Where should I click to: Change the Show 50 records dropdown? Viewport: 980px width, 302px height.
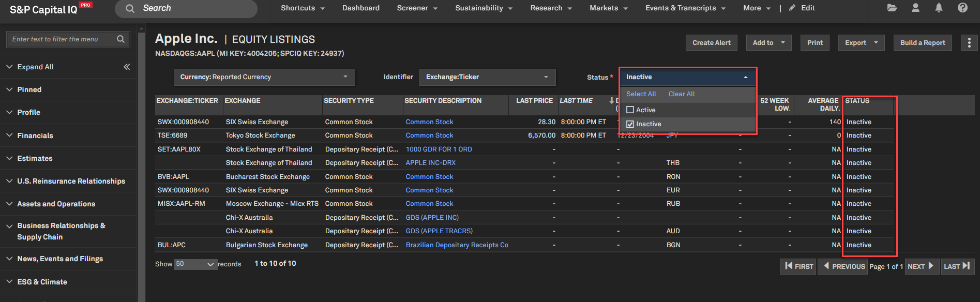coord(195,264)
